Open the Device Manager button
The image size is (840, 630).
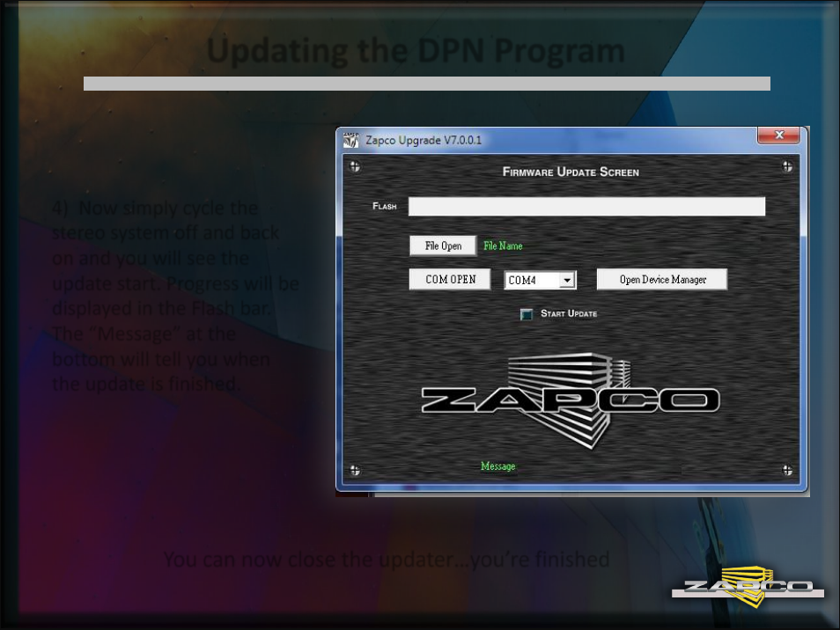[662, 280]
